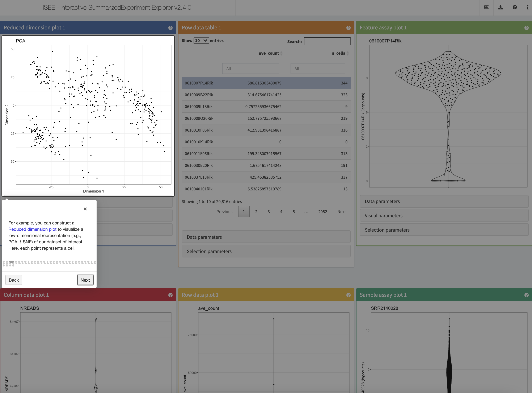Screen dimensions: 532x393
Task: Close the tour popup with the X
Action: (85, 209)
